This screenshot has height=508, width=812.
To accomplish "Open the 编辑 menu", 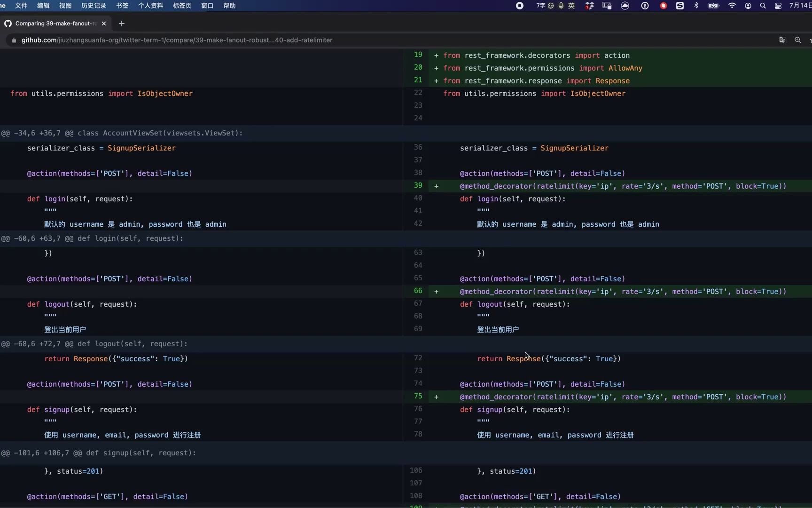I will pos(43,6).
